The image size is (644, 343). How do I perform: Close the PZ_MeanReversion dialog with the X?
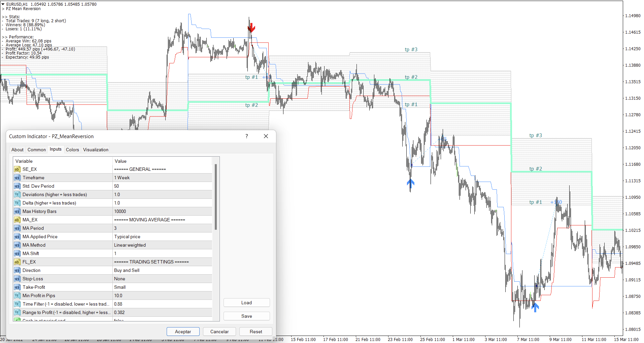(x=266, y=136)
